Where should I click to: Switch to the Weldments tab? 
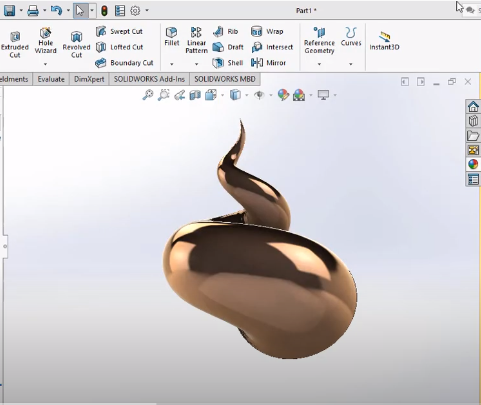[x=14, y=79]
